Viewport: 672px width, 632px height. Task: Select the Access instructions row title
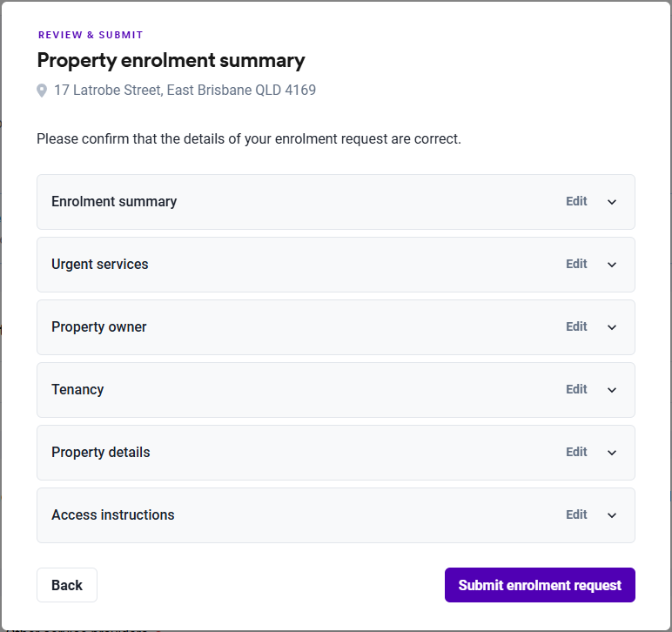point(113,514)
